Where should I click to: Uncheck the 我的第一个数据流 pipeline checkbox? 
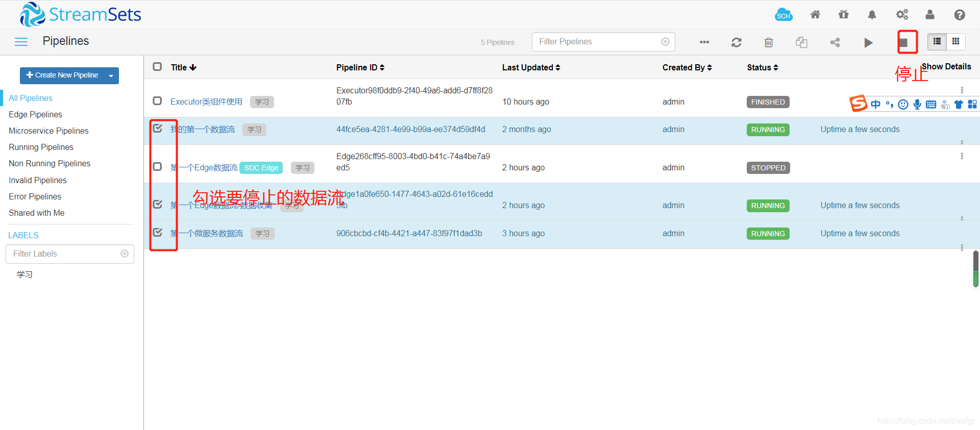tap(158, 129)
